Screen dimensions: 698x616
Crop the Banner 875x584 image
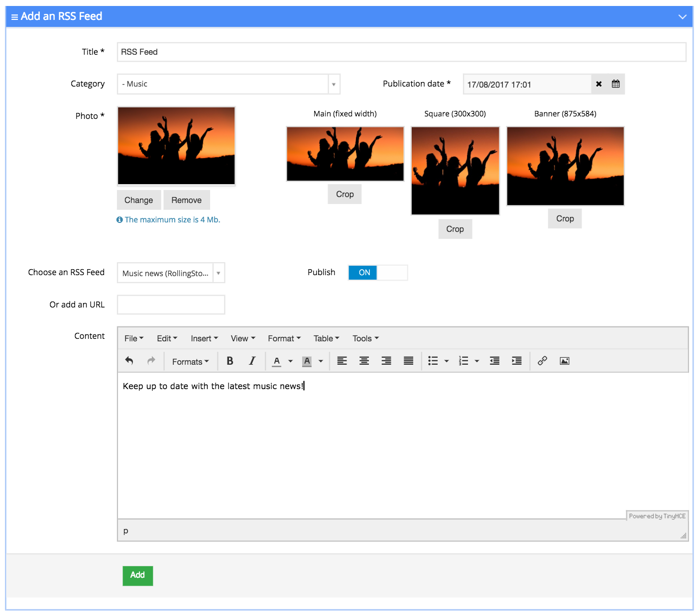[x=565, y=218]
